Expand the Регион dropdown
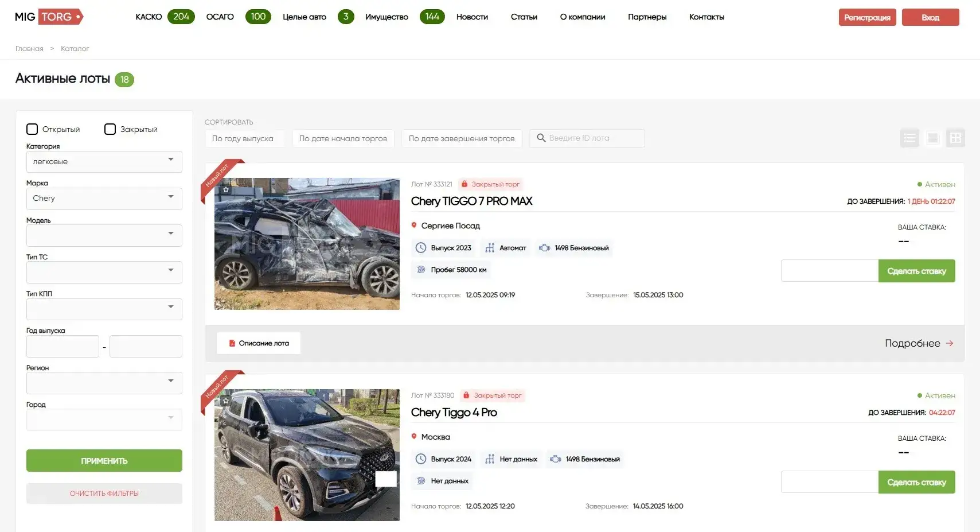This screenshot has height=532, width=980. coord(104,383)
